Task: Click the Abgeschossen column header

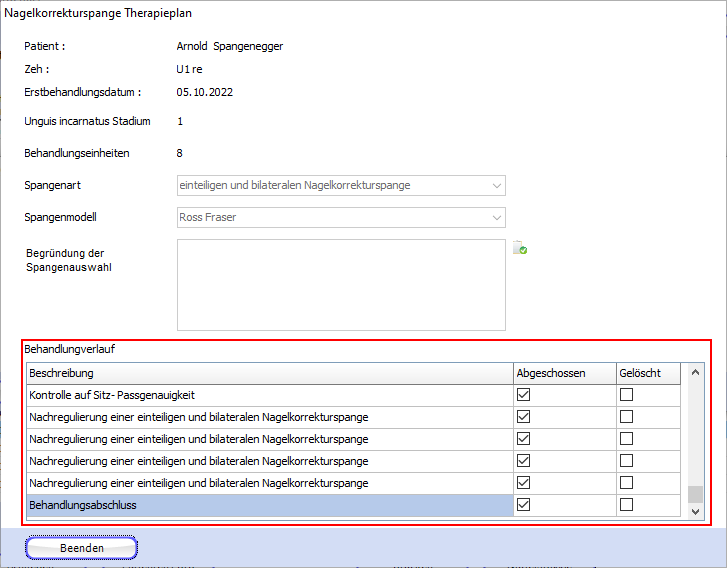Action: pos(563,373)
